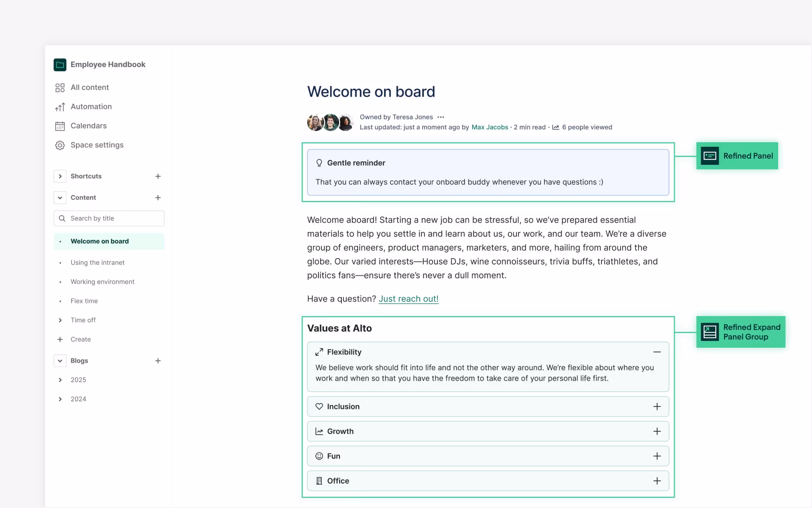Expand the 2025 blog folder

point(60,380)
